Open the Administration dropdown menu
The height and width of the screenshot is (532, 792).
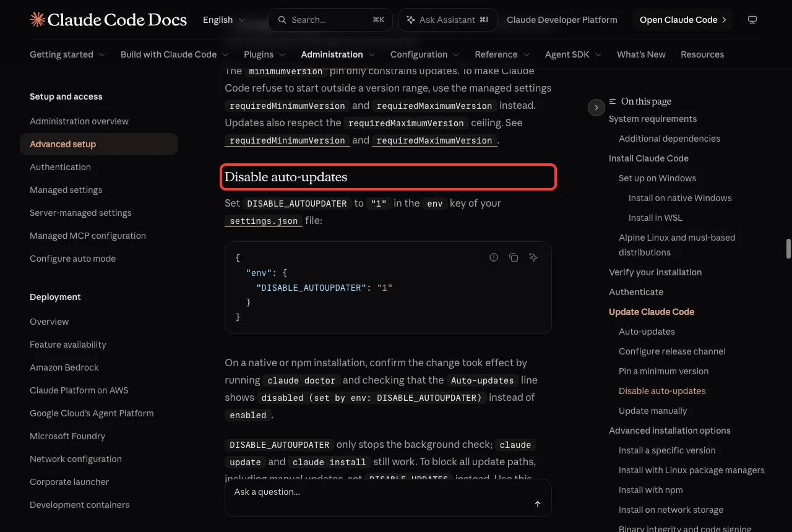coord(338,54)
